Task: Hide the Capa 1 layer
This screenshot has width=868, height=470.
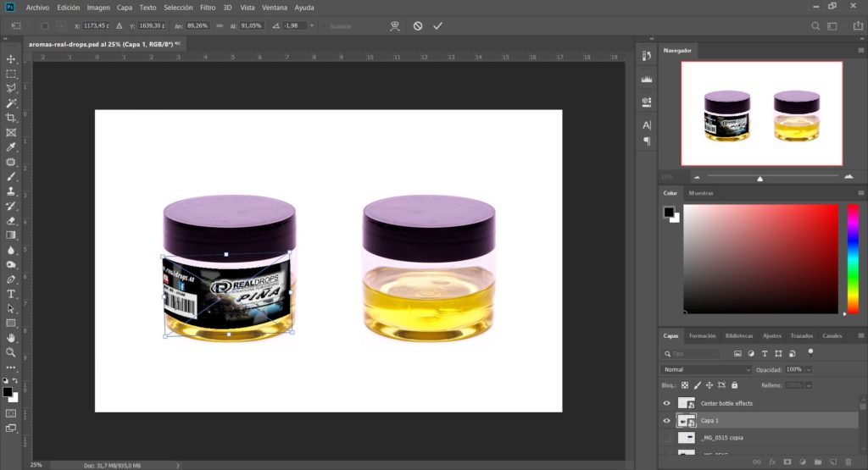Action: tap(666, 420)
